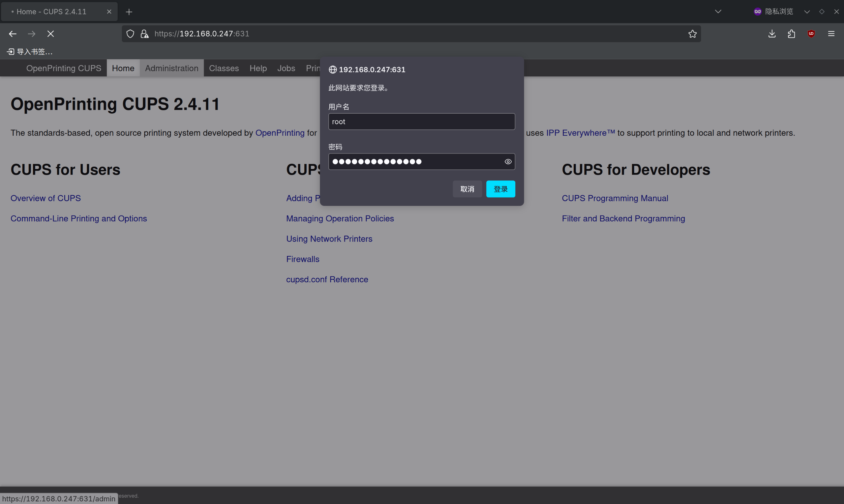
Task: Open the Firefox hamburger menu
Action: point(831,34)
